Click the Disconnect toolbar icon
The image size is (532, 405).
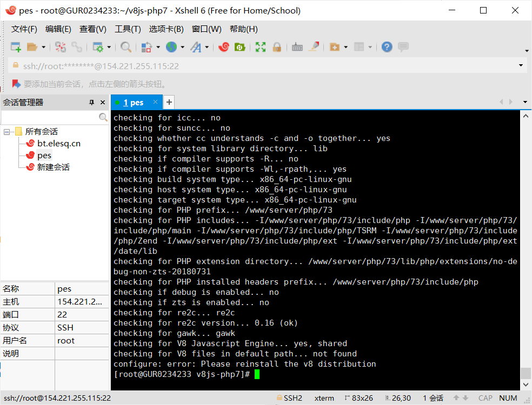pyautogui.click(x=61, y=47)
